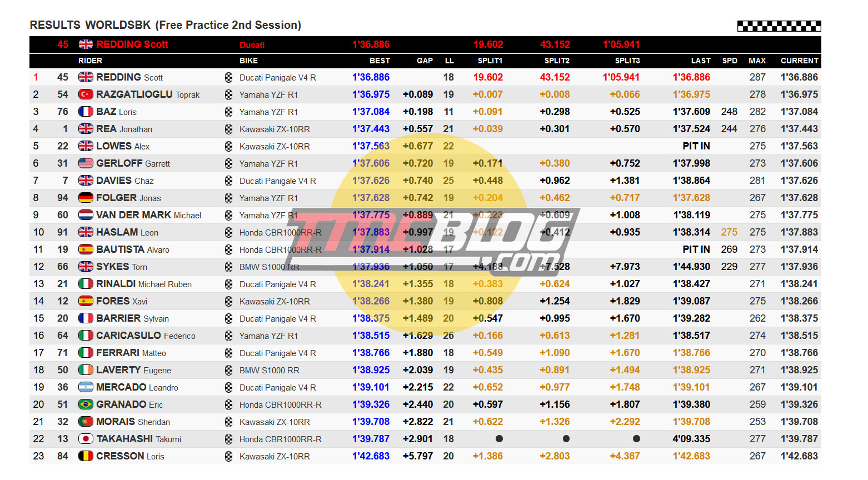Click the chequered icon in TAKAHASHI's row

[x=228, y=439]
